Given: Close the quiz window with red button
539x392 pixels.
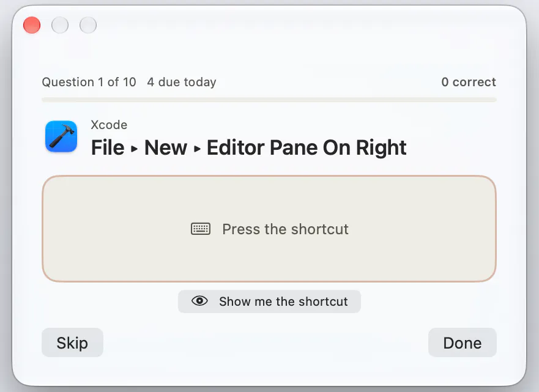Looking at the screenshot, I should (x=32, y=25).
